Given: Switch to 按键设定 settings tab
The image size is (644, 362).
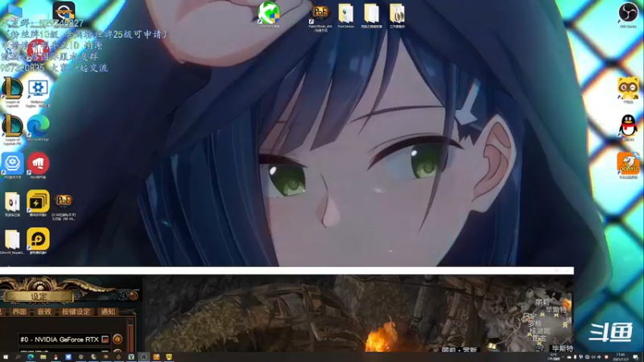Looking at the screenshot, I should click(76, 312).
